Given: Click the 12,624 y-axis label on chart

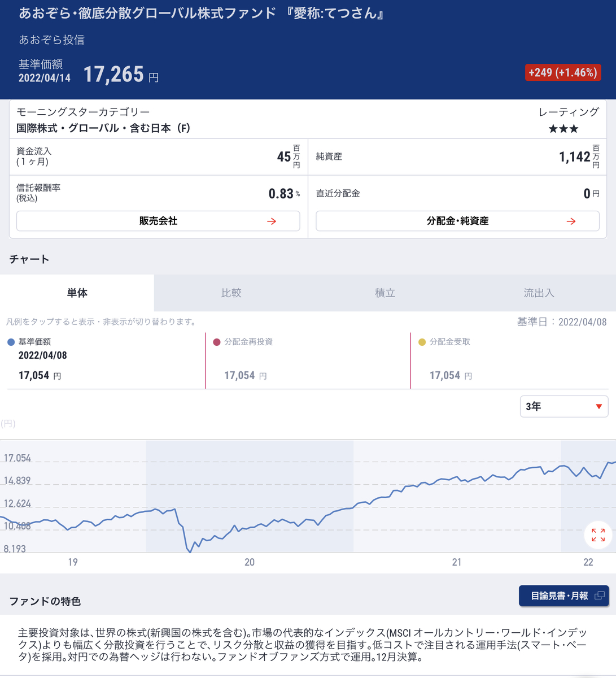Looking at the screenshot, I should [x=18, y=503].
